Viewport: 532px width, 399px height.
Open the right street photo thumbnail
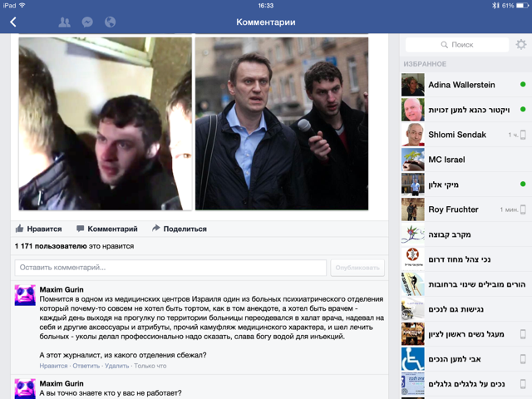[x=282, y=124]
